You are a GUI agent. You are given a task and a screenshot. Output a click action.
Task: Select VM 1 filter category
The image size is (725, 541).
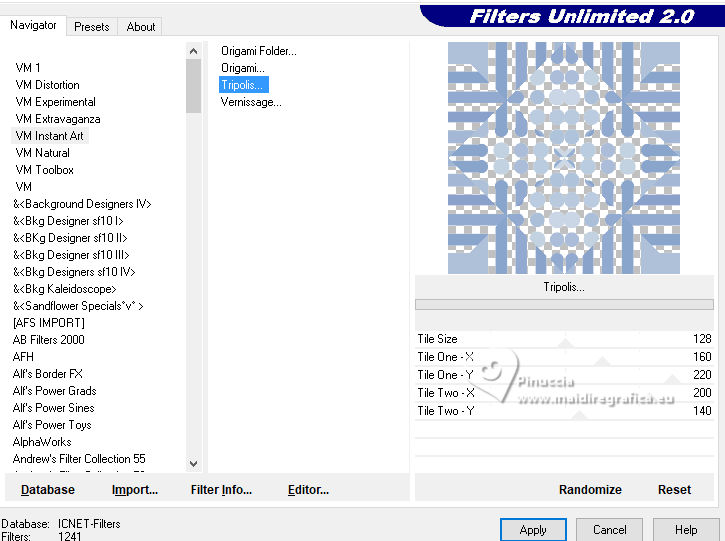click(x=28, y=68)
